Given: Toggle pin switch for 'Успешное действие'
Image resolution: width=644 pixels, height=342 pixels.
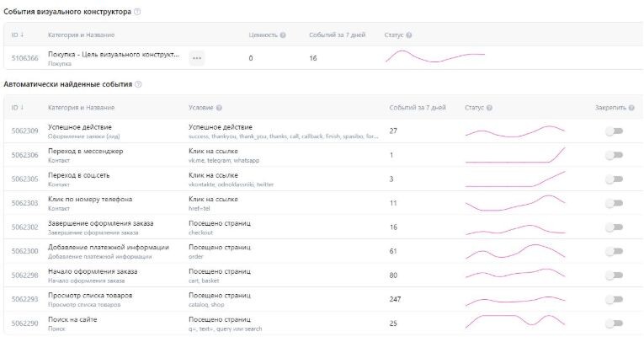Looking at the screenshot, I should [x=615, y=131].
